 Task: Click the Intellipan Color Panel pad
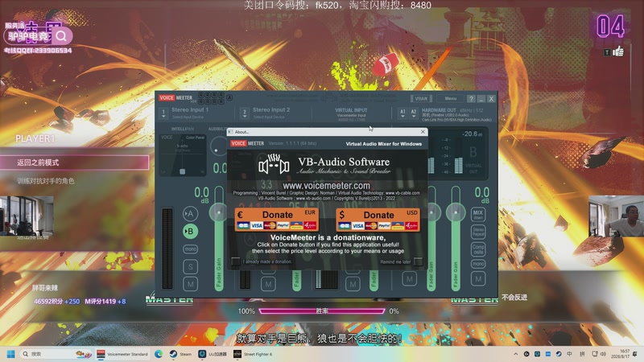point(183,154)
